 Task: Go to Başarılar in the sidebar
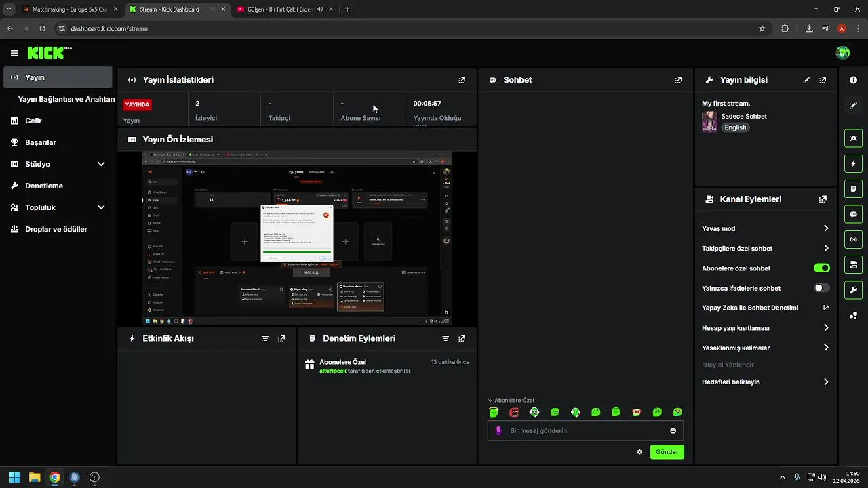[x=58, y=142]
